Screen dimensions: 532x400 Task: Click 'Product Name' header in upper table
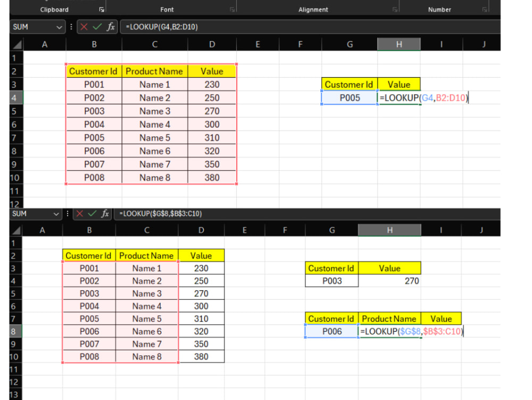click(x=155, y=71)
